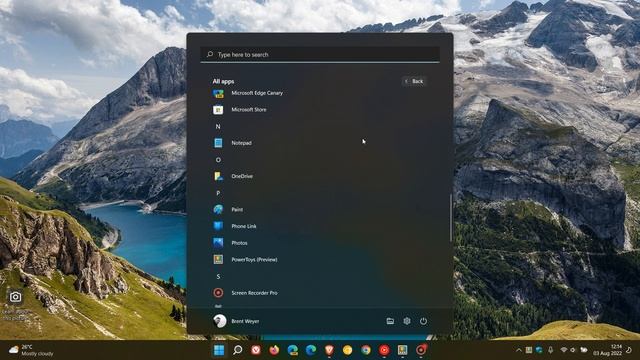
Task: Click the Windows Start button on taskbar
Action: pos(219,350)
